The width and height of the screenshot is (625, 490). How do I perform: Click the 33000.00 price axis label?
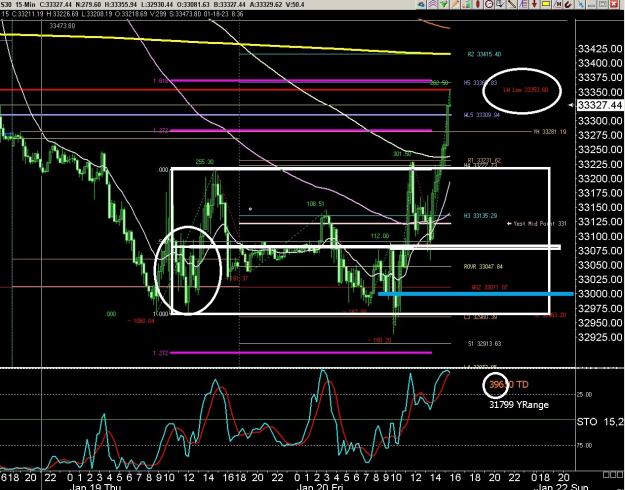tap(600, 294)
